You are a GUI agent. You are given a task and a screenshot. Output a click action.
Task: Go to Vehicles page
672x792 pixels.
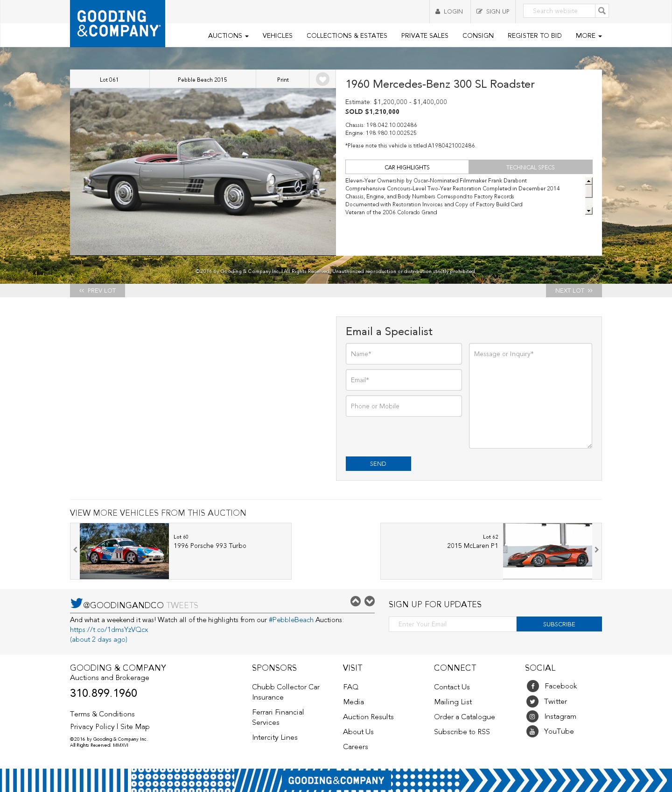click(x=278, y=35)
